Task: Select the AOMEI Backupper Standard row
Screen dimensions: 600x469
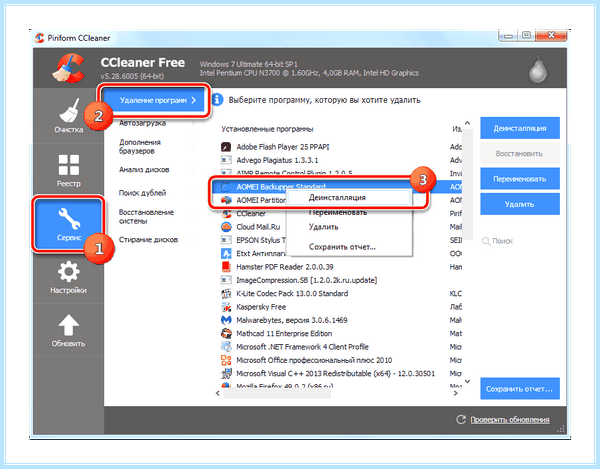Action: pyautogui.click(x=337, y=187)
